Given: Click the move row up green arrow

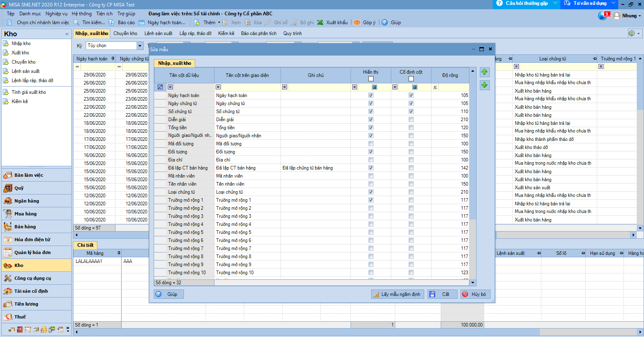Looking at the screenshot, I should (485, 72).
